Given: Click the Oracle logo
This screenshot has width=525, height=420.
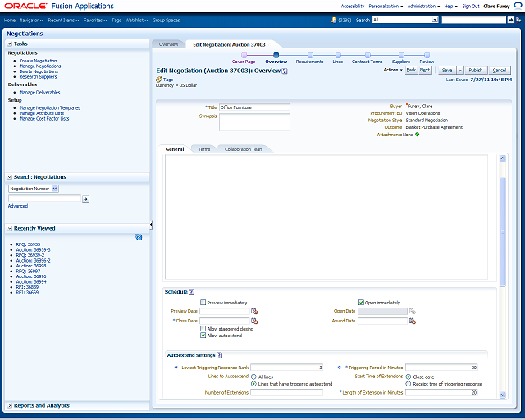Looking at the screenshot, I should point(25,6).
